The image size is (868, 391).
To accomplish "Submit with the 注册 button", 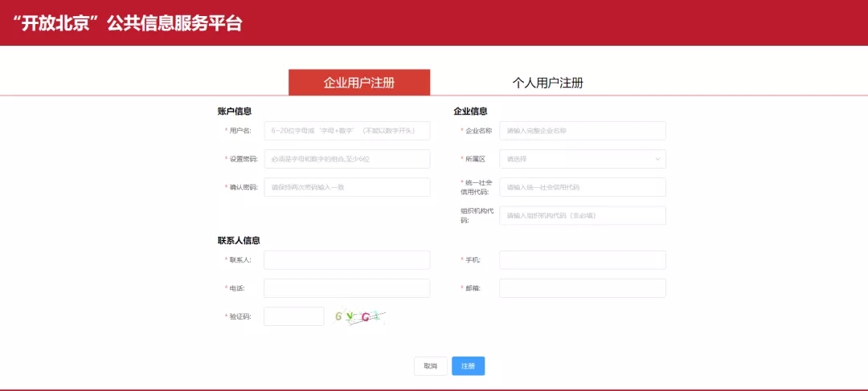I will coord(469,366).
